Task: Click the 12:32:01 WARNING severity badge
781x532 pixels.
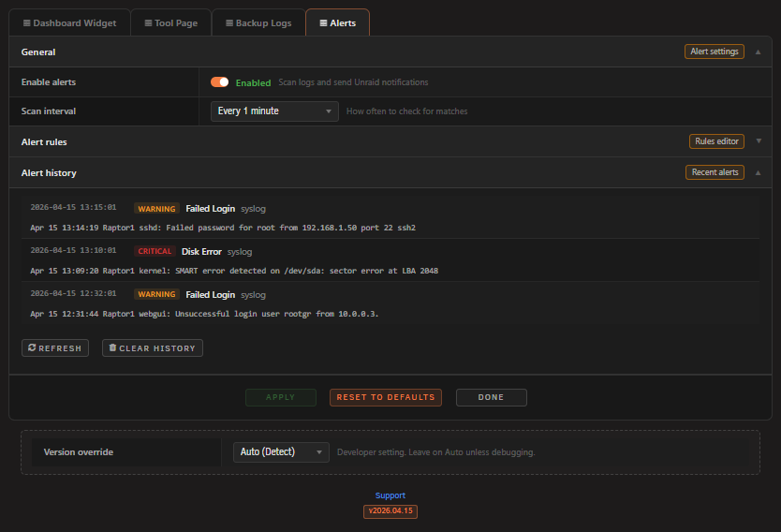Action: click(x=156, y=294)
